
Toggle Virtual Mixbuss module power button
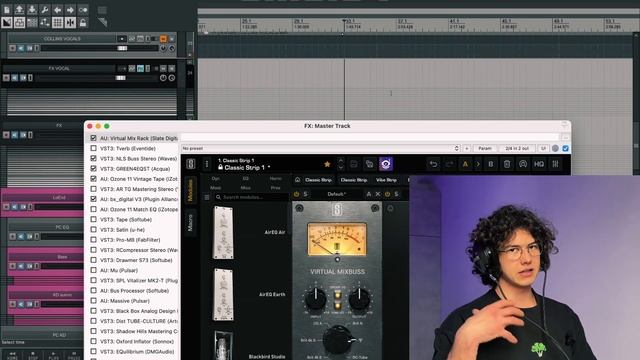[x=297, y=194]
